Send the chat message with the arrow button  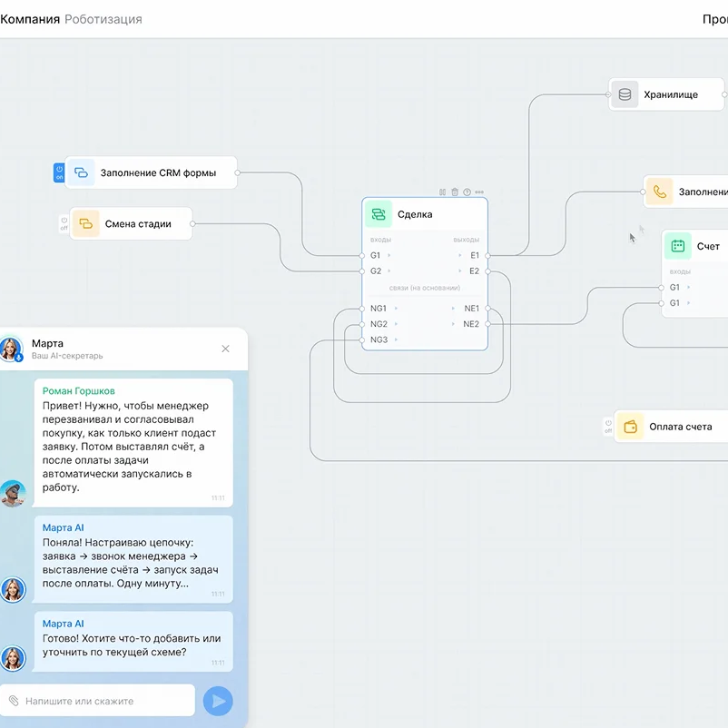point(218,701)
